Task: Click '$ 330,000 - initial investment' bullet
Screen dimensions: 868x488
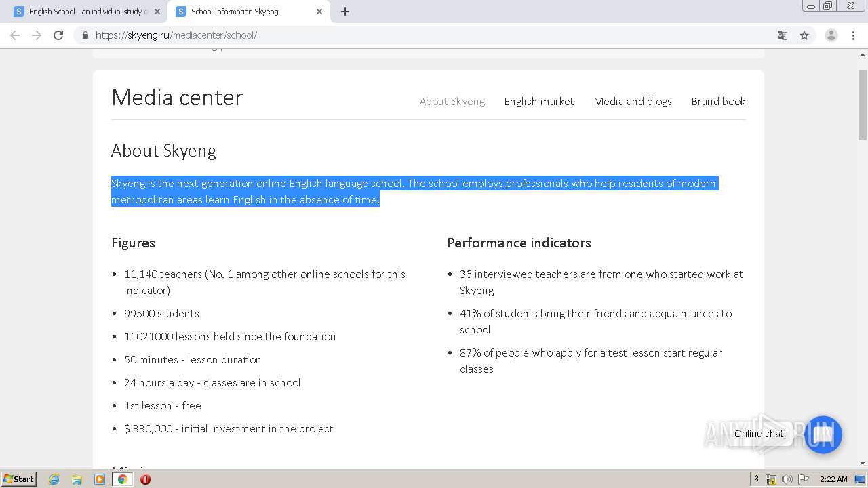Action: 229,429
